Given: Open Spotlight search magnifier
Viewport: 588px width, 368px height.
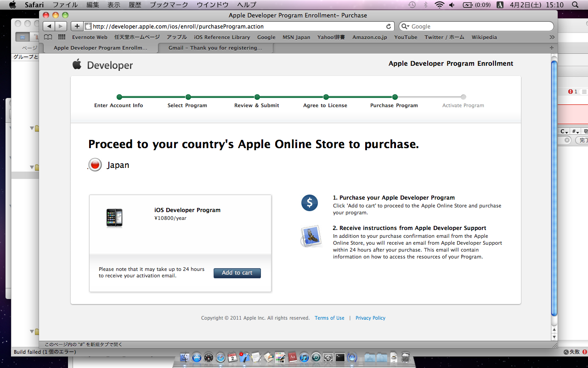Looking at the screenshot, I should point(575,5).
